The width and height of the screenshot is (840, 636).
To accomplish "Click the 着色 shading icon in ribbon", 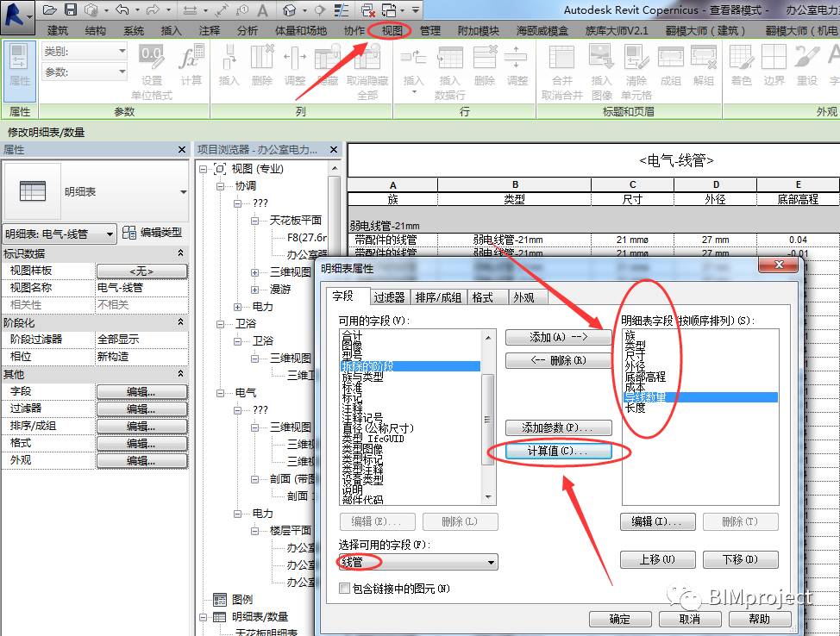I will (742, 65).
